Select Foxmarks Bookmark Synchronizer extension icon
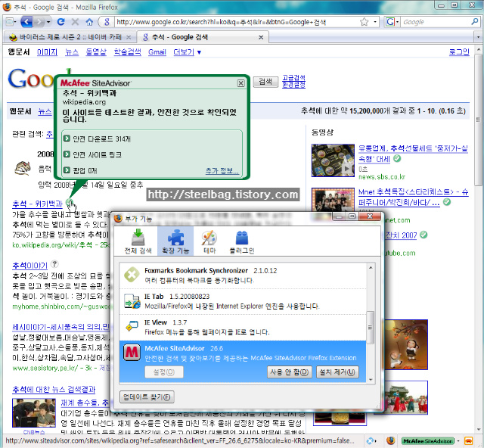 (132, 275)
